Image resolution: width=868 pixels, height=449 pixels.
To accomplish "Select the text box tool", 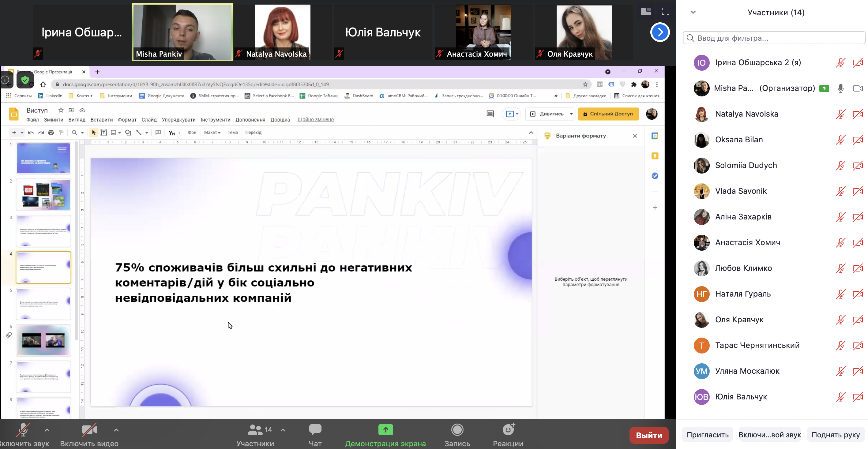I will [104, 133].
